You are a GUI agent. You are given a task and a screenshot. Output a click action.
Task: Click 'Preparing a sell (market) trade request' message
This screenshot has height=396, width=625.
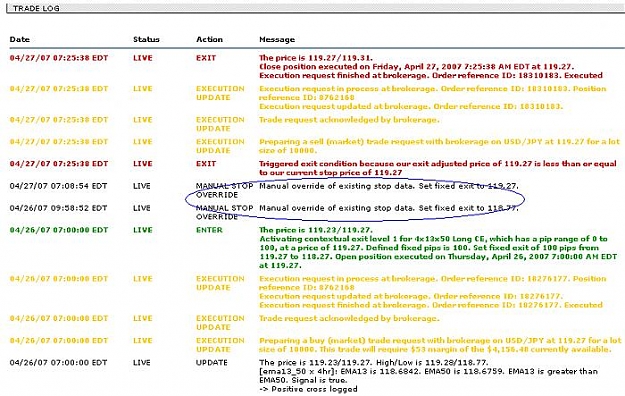coord(439,146)
